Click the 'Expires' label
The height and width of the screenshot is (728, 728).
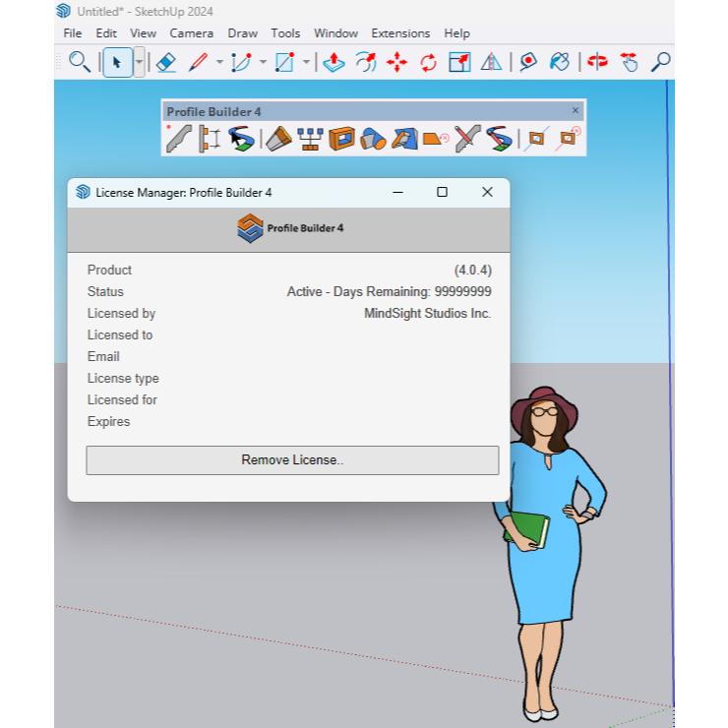(x=108, y=422)
